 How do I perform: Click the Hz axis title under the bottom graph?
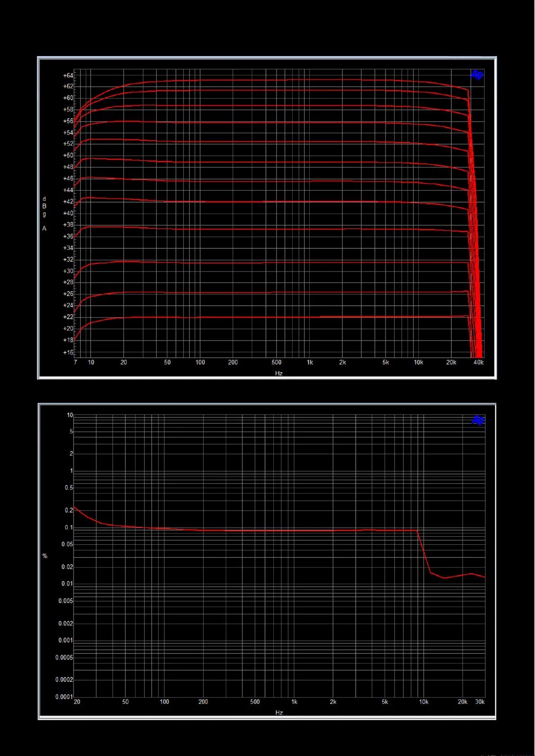tap(279, 712)
